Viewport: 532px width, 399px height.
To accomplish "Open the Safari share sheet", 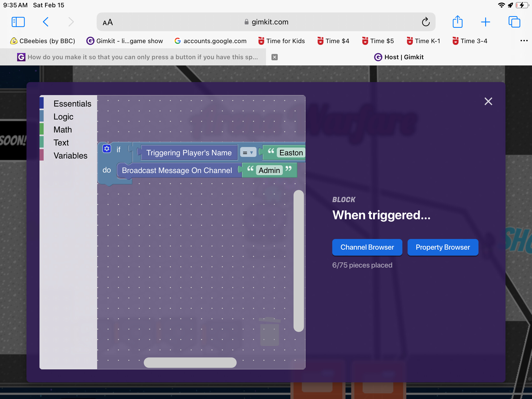I will pyautogui.click(x=458, y=22).
